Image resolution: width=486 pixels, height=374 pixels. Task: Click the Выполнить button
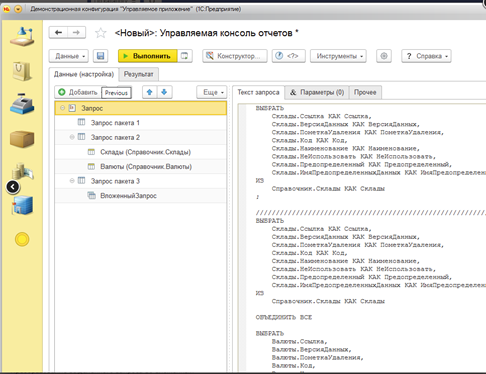[x=148, y=56]
